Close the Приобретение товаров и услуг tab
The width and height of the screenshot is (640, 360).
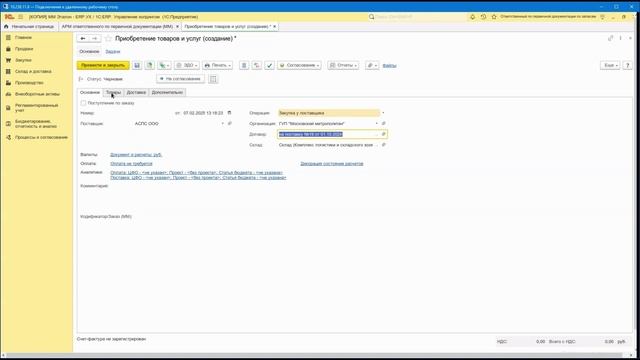point(274,27)
